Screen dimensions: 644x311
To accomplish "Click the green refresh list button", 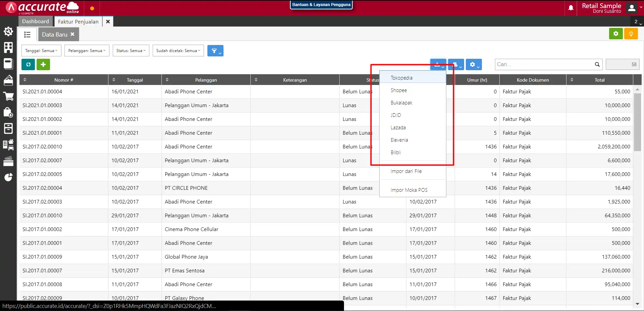I will coord(28,64).
